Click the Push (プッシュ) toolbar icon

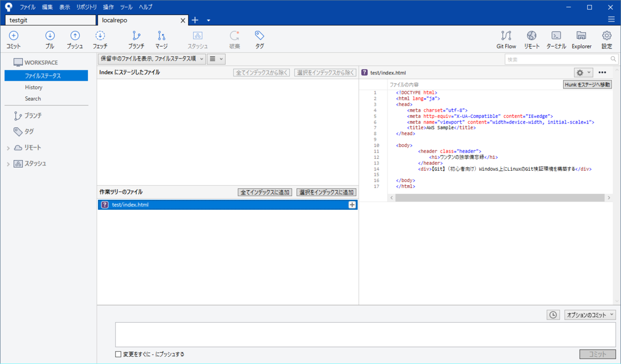coord(75,36)
